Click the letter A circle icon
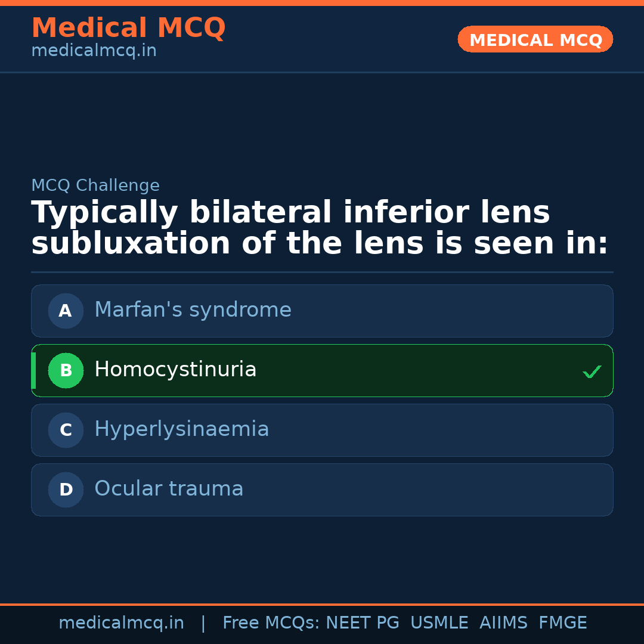The height and width of the screenshot is (644, 644). click(66, 311)
